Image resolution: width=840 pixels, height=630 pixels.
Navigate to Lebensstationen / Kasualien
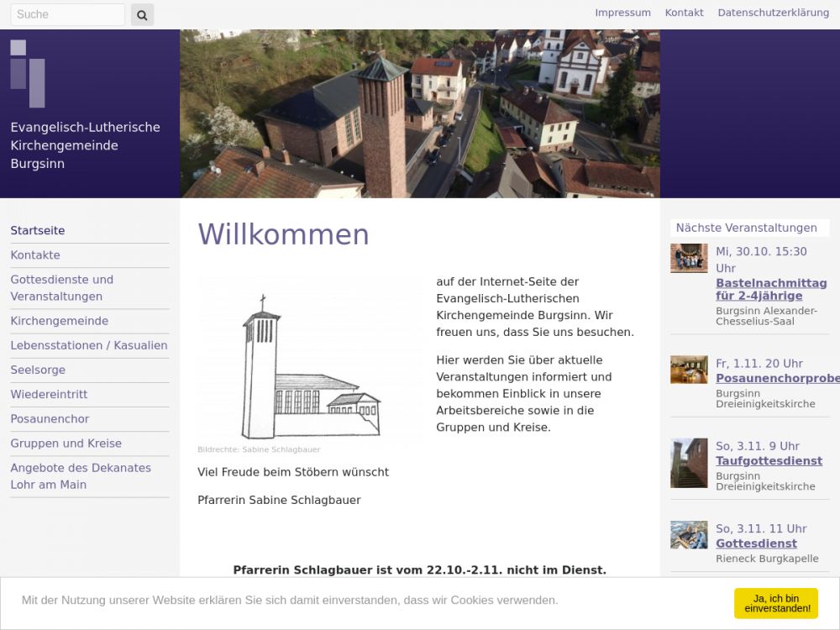pos(89,345)
